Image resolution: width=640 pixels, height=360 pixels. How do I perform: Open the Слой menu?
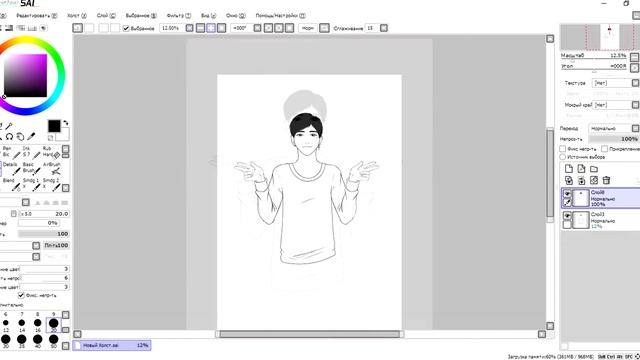tap(106, 16)
